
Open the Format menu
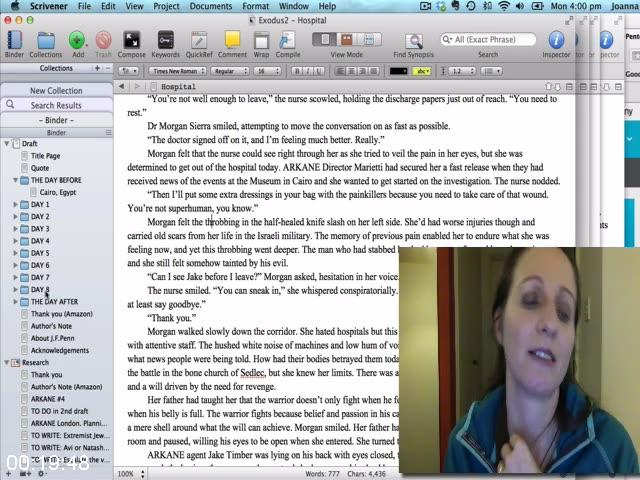click(256, 6)
